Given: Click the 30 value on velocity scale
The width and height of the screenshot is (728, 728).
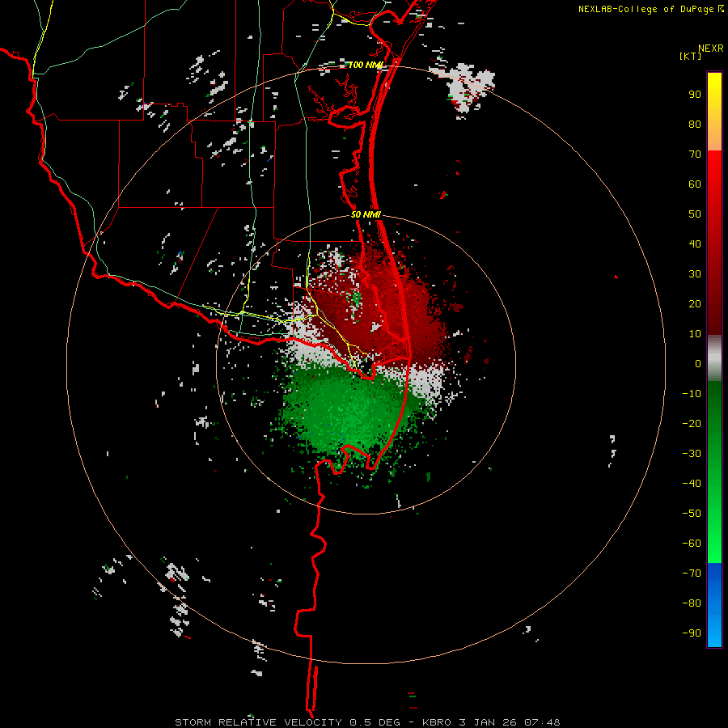Looking at the screenshot, I should point(695,274).
